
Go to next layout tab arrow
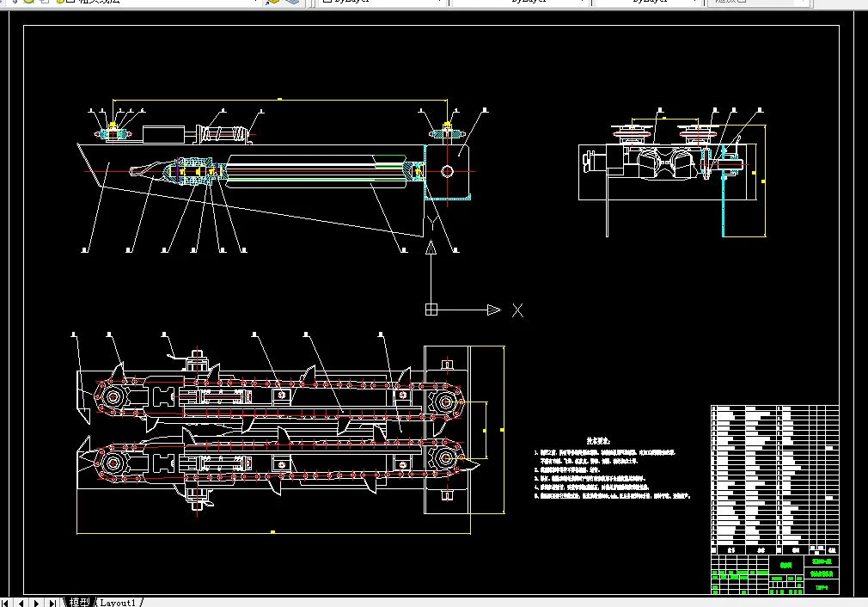pyautogui.click(x=37, y=603)
